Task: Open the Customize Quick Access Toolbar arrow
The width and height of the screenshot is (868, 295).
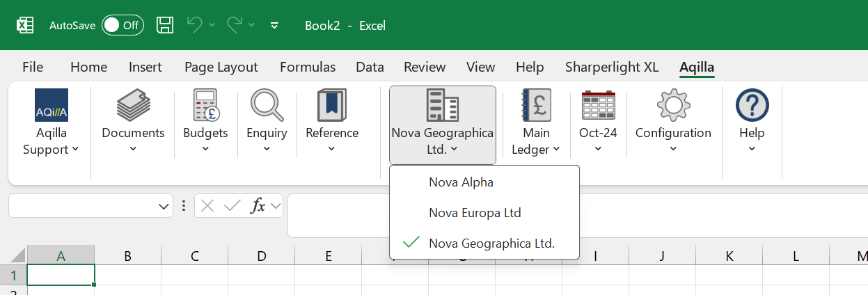Action: (x=274, y=26)
